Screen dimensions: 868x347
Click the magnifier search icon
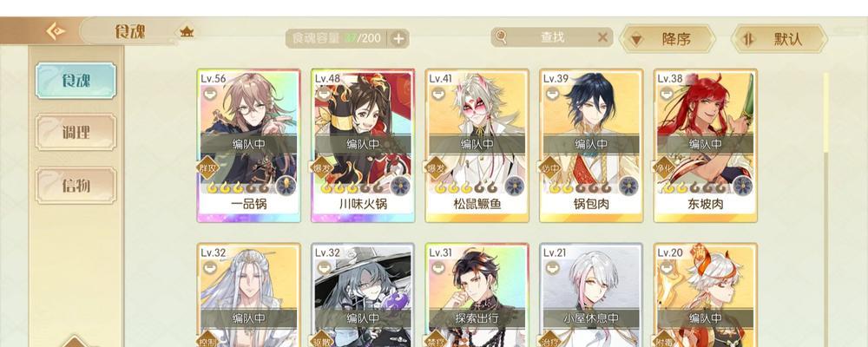pos(501,37)
